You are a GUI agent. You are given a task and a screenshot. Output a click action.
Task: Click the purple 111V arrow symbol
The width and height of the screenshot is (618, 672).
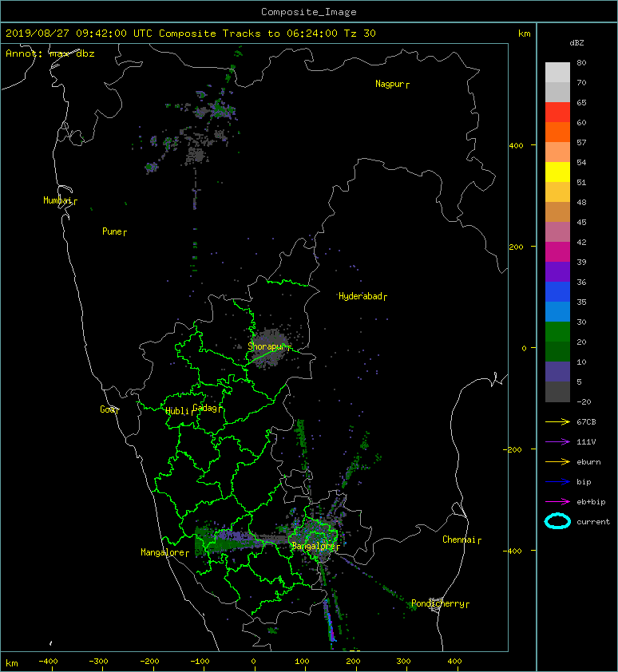[x=557, y=442]
